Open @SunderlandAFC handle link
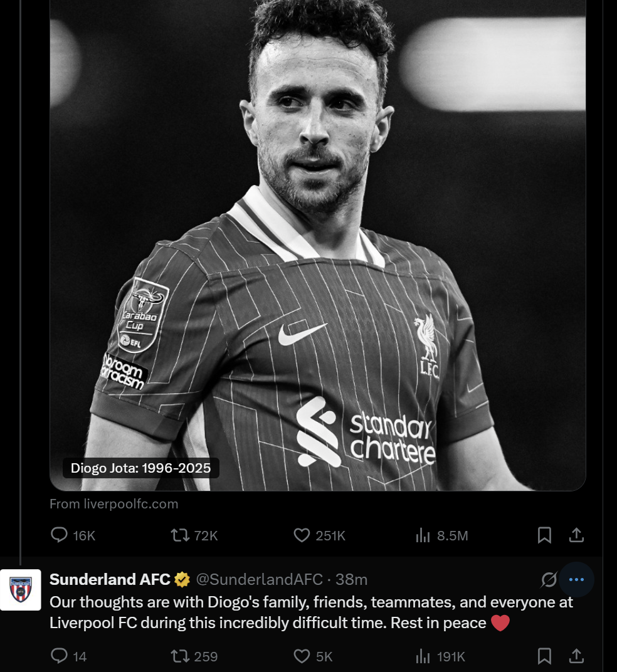This screenshot has width=617, height=672. tap(259, 579)
